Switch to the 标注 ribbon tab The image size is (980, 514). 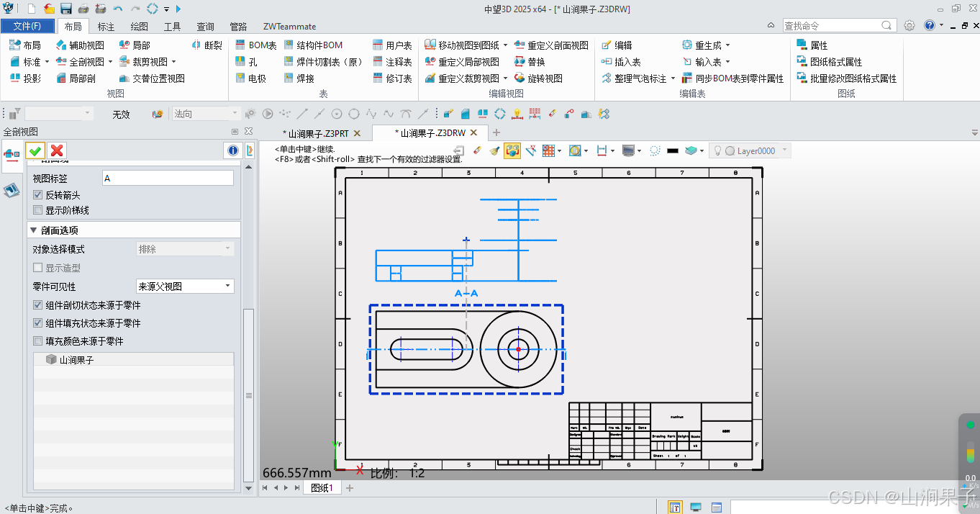click(x=106, y=27)
